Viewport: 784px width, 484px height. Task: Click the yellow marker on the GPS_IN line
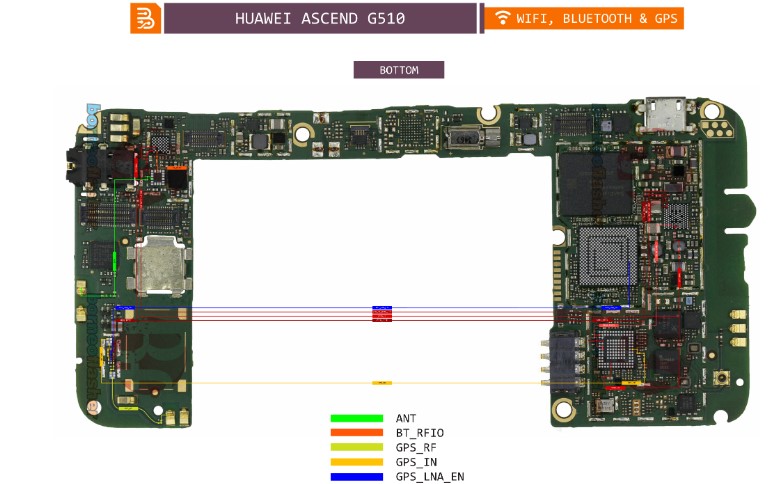point(381,383)
